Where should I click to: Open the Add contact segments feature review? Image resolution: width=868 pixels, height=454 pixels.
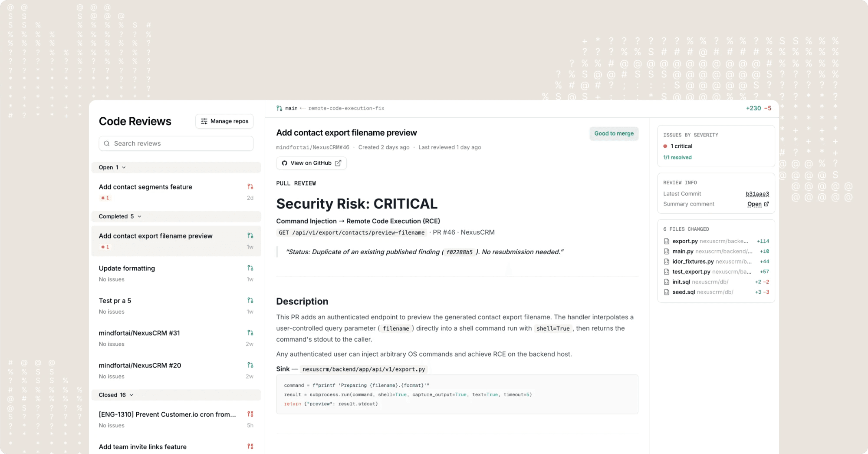pos(176,192)
